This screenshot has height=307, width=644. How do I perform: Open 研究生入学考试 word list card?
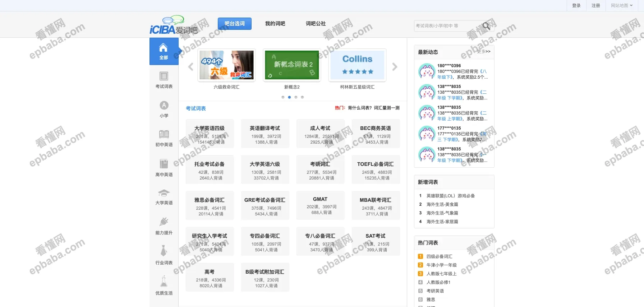(x=210, y=242)
